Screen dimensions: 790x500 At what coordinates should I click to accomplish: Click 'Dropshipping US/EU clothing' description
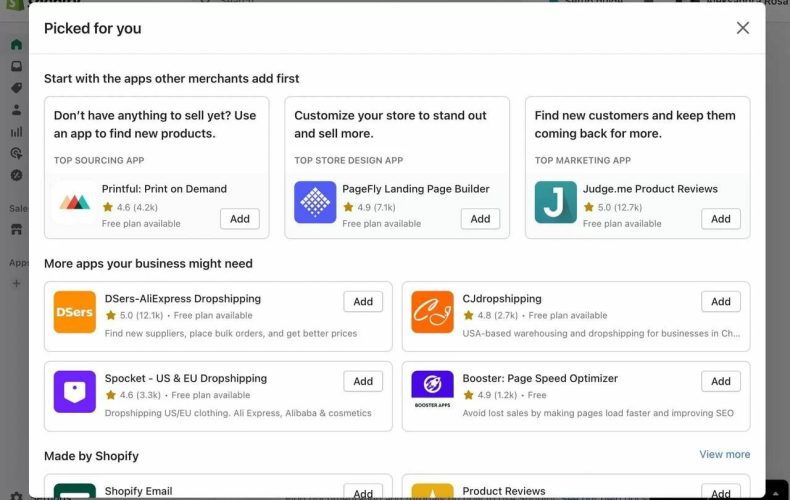click(x=238, y=413)
